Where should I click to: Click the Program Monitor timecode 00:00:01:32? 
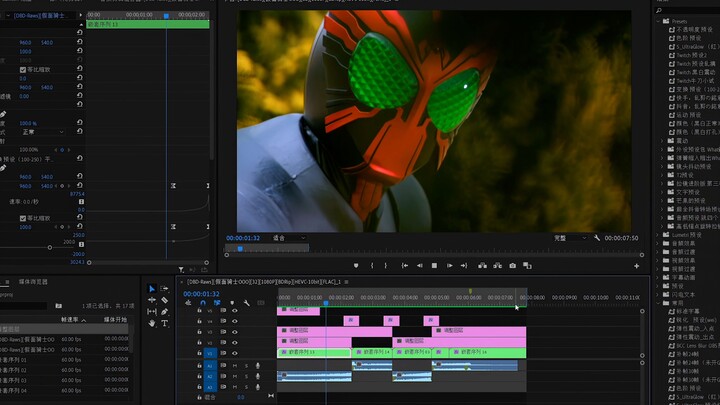click(x=243, y=238)
